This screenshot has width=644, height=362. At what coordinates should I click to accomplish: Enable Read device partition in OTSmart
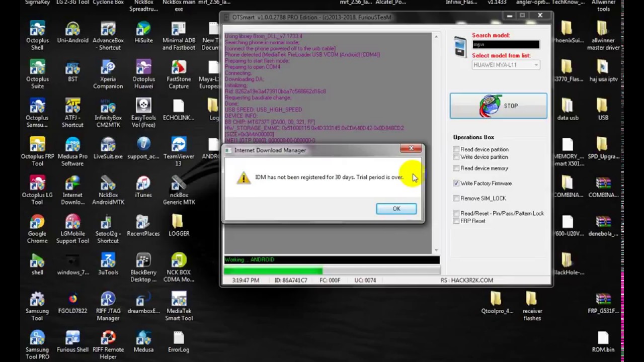tap(456, 149)
